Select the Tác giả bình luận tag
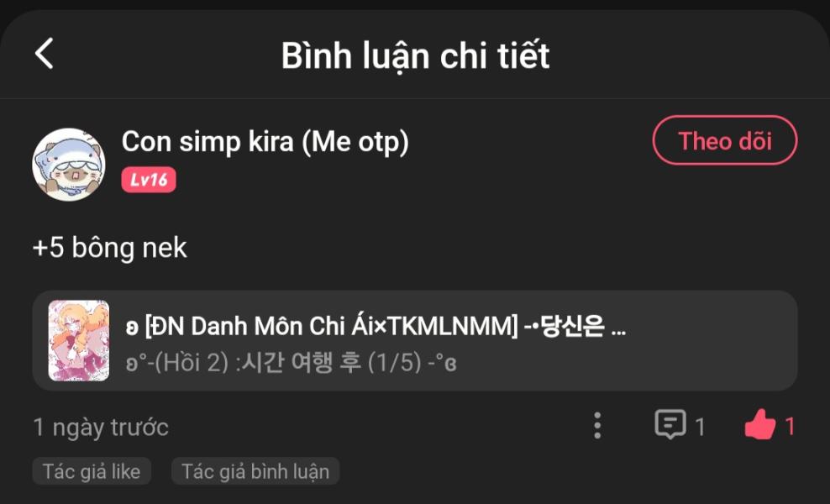830x504 pixels. click(x=255, y=471)
